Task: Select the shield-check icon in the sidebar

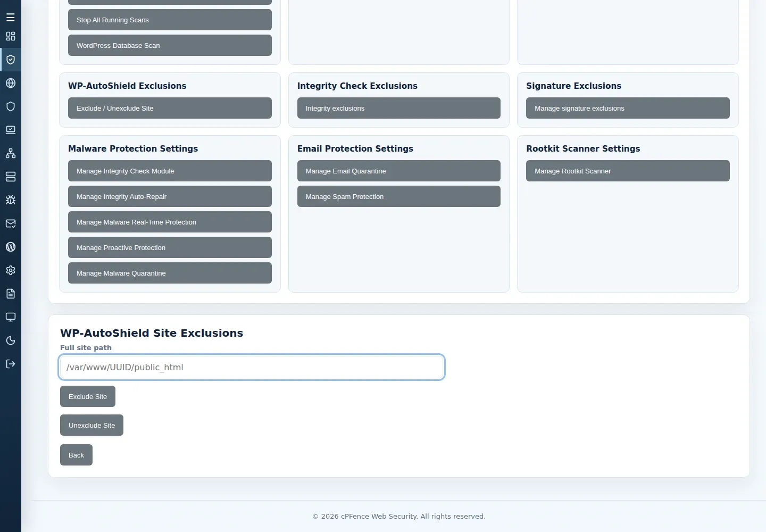Action: click(11, 60)
